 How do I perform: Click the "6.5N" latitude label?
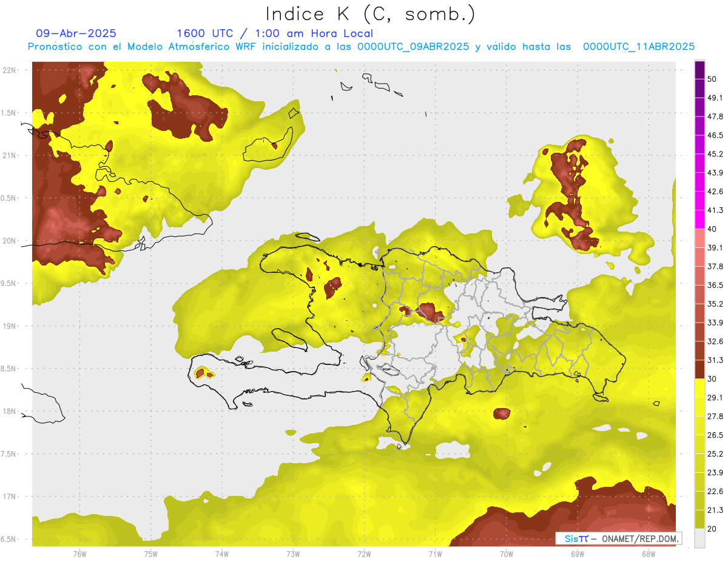pos(9,539)
